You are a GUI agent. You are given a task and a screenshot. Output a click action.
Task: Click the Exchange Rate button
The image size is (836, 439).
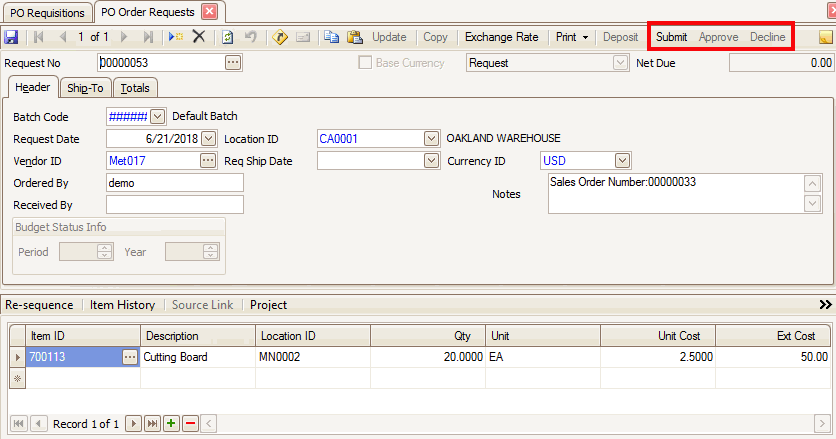coord(501,37)
